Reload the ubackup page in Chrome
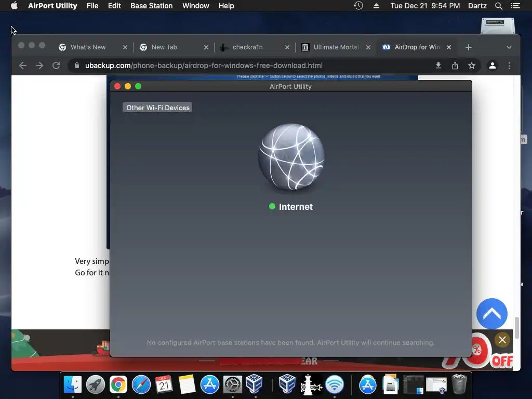532x399 pixels. [x=56, y=65]
